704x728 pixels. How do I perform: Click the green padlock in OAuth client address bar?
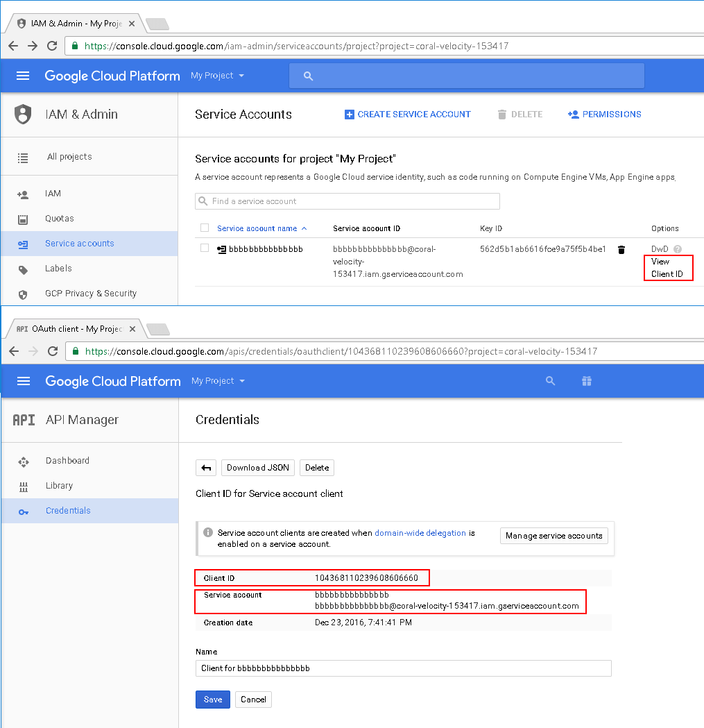[x=76, y=351]
